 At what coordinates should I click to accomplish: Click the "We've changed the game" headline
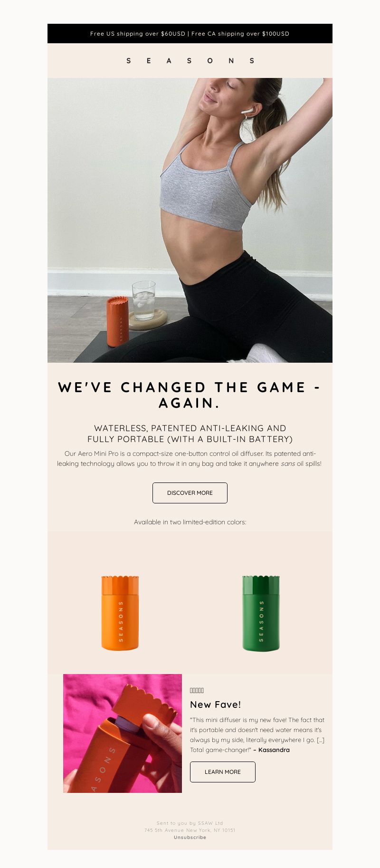190,395
